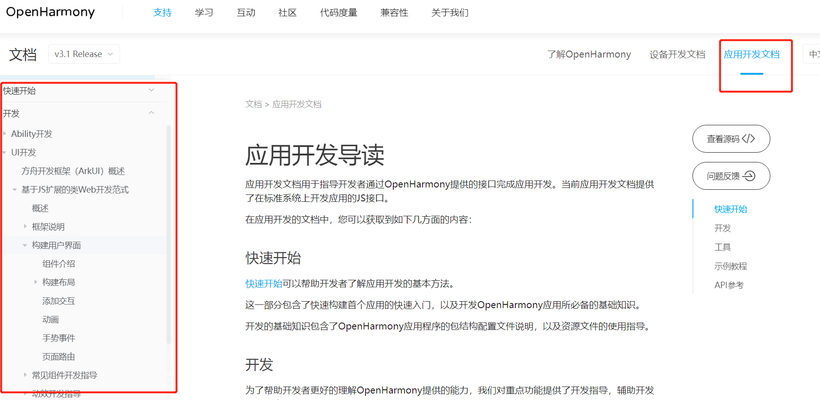This screenshot has width=820, height=400.
Task: Jump to 开发 in page outline
Action: [722, 228]
